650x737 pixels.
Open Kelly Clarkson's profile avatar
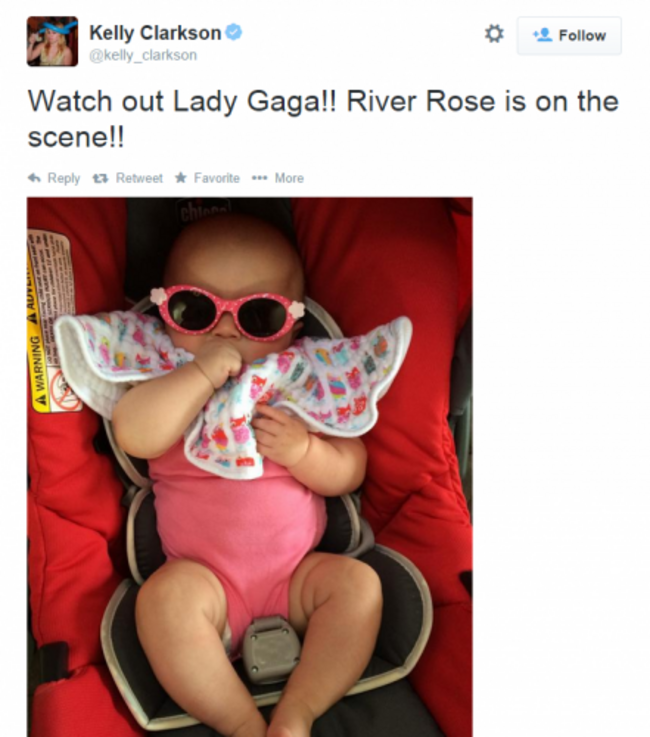[x=52, y=41]
